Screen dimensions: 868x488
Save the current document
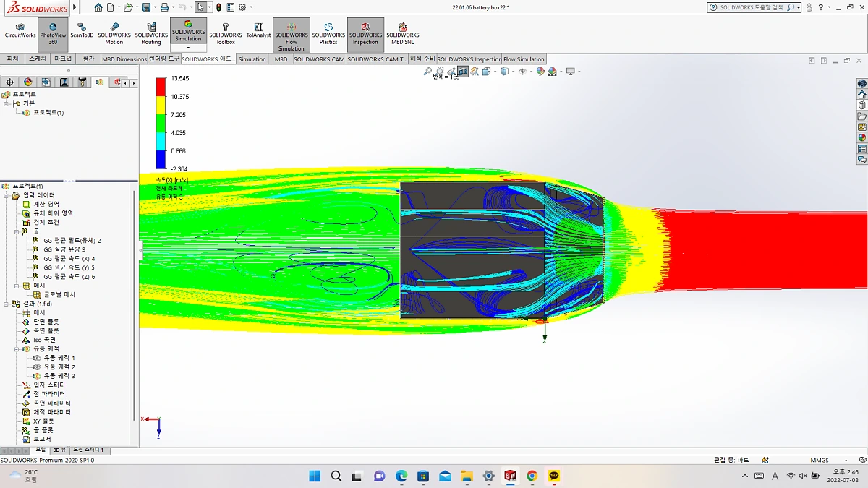(146, 7)
